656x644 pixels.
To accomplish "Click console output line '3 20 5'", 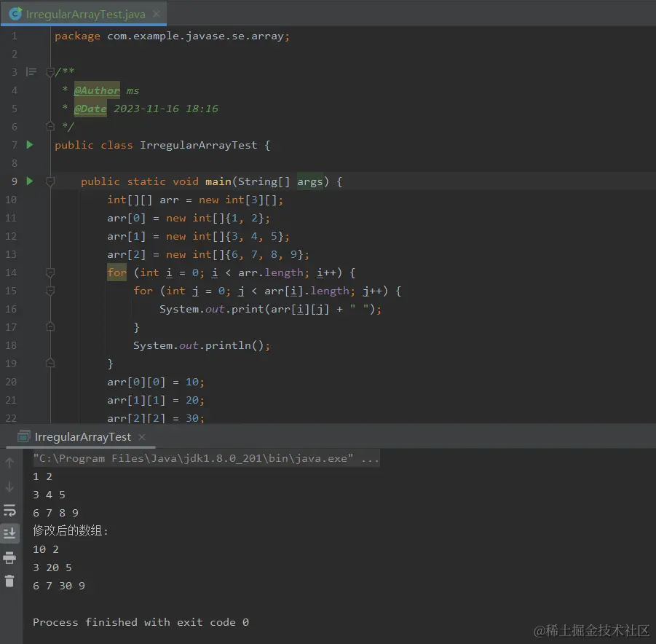I will (52, 568).
